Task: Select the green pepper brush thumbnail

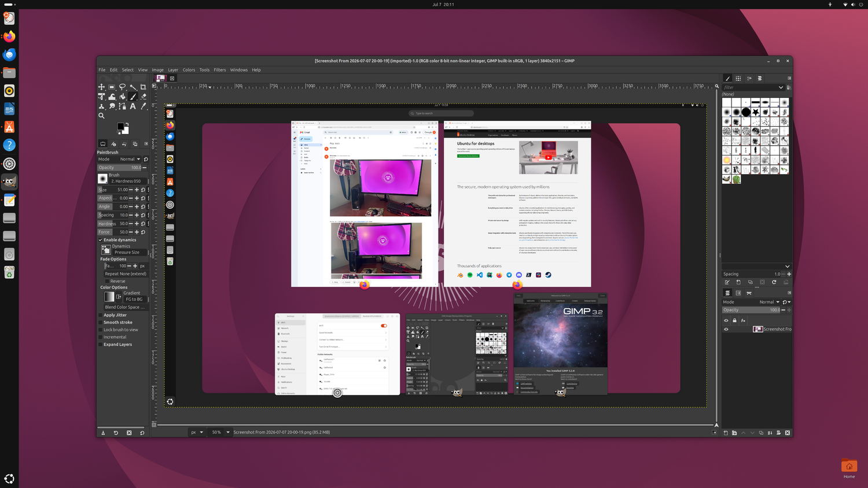Action: [x=736, y=179]
